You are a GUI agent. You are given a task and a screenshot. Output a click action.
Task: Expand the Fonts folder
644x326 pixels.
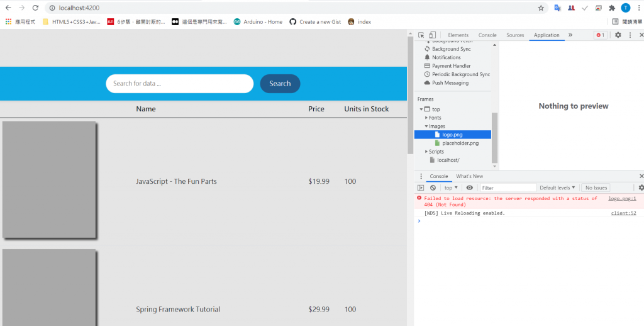click(426, 118)
